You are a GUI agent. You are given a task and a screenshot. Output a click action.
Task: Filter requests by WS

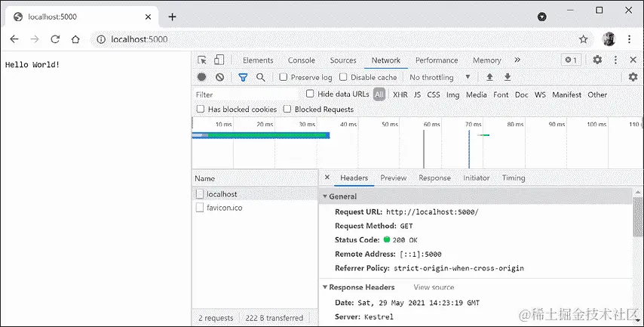(540, 94)
